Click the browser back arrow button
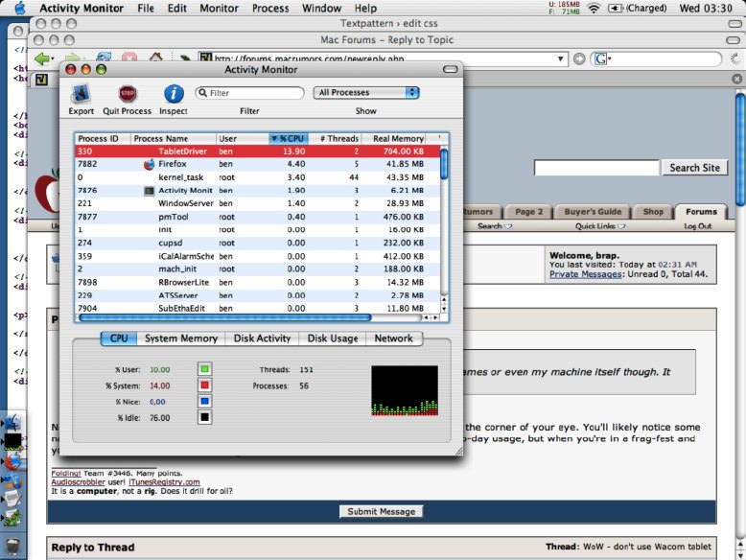Image resolution: width=746 pixels, height=560 pixels. coord(42,58)
